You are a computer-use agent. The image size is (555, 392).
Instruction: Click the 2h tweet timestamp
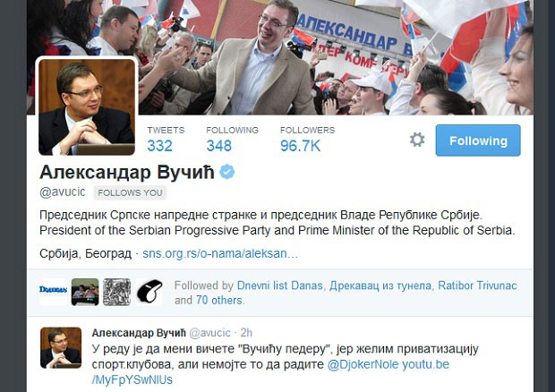[246, 333]
